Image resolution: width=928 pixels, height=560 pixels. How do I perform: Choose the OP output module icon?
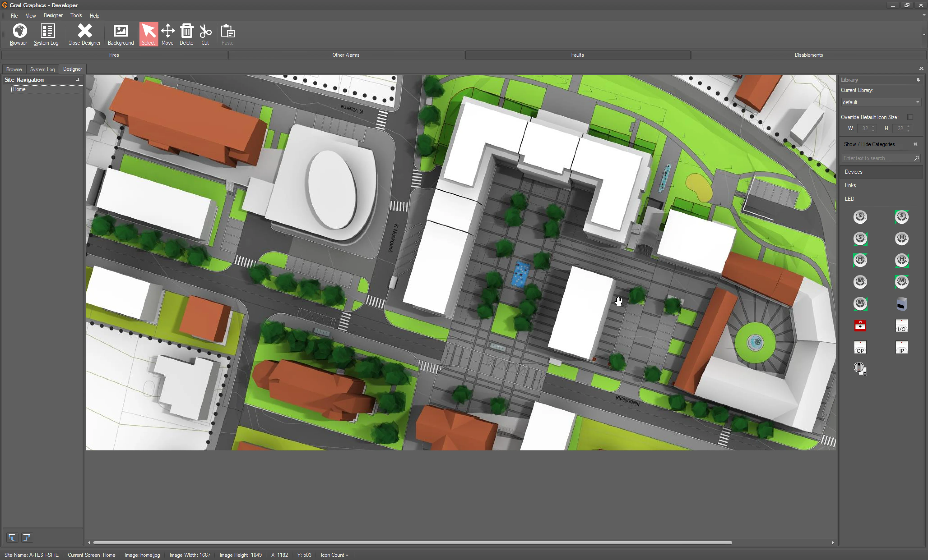click(x=860, y=347)
